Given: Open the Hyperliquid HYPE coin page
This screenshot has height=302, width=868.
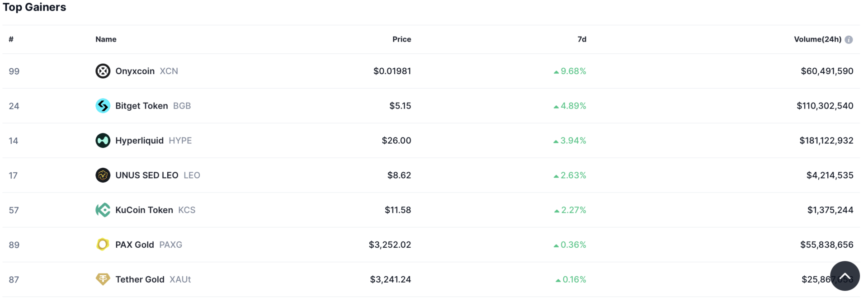Looking at the screenshot, I should click(139, 141).
